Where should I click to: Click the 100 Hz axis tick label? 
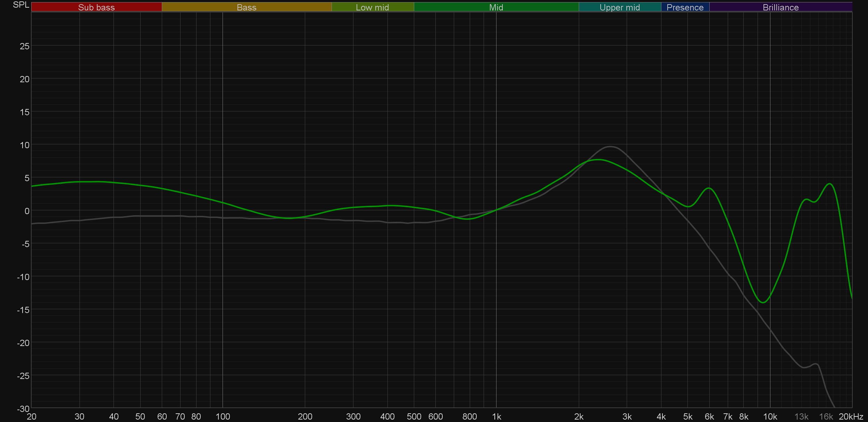(x=223, y=416)
